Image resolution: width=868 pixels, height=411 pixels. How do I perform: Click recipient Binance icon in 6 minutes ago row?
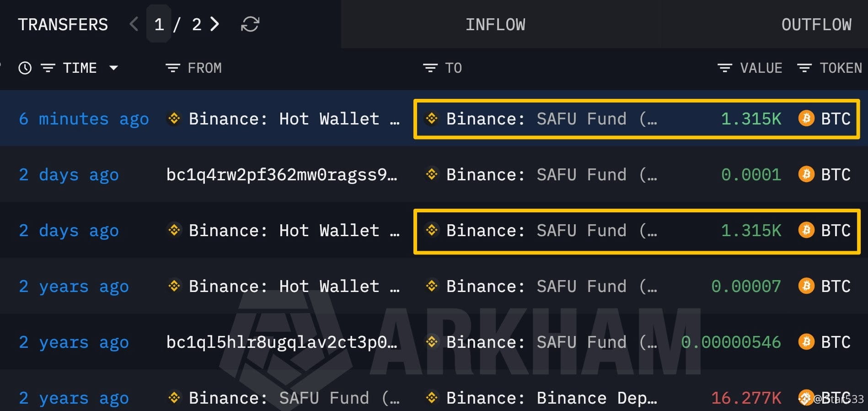click(432, 119)
